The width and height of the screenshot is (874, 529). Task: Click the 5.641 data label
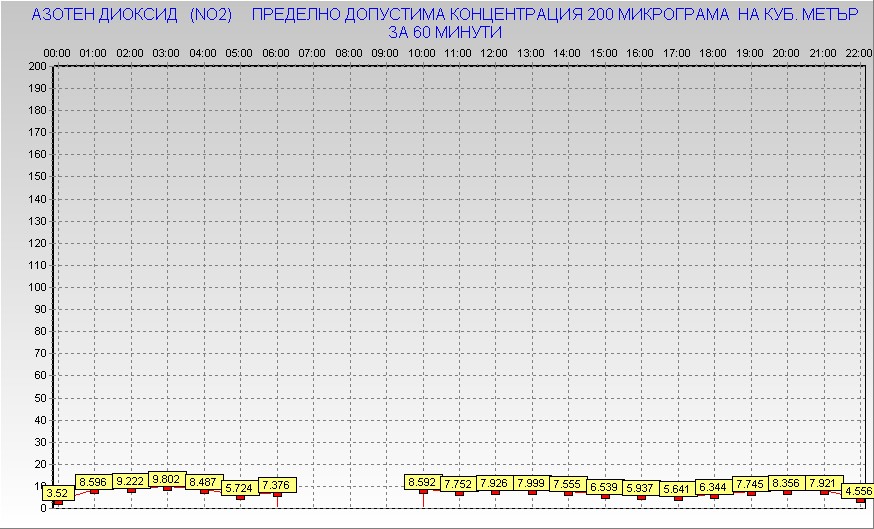[677, 488]
